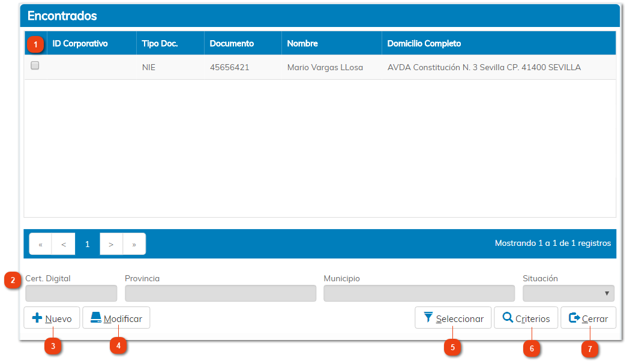Jump to the last page with » button
627x364 pixels.
[134, 244]
